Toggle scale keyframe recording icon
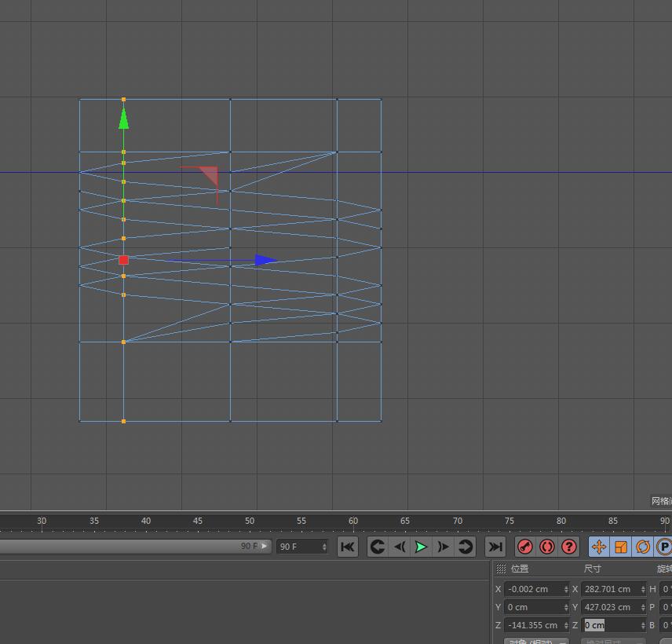The width and height of the screenshot is (672, 644). 621,547
